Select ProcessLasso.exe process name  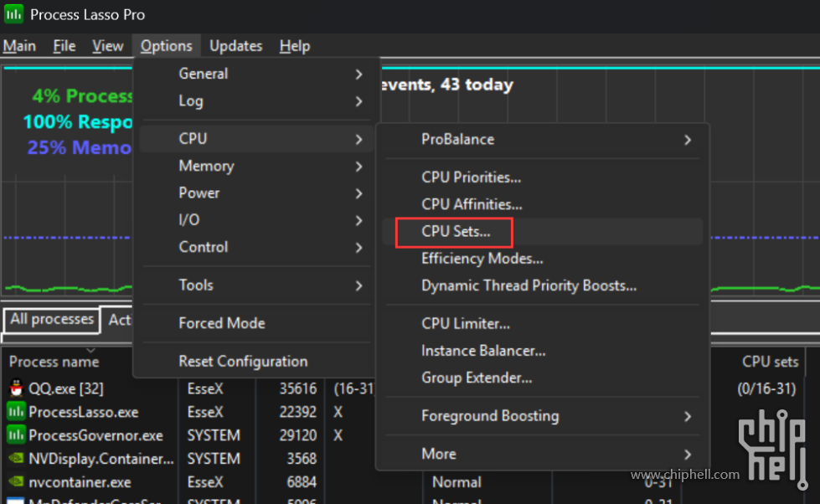pyautogui.click(x=84, y=412)
